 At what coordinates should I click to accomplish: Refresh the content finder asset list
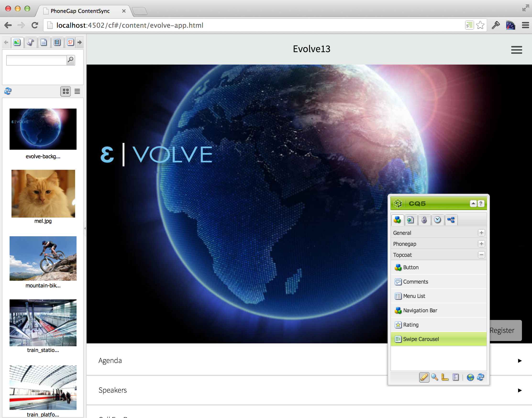point(8,91)
